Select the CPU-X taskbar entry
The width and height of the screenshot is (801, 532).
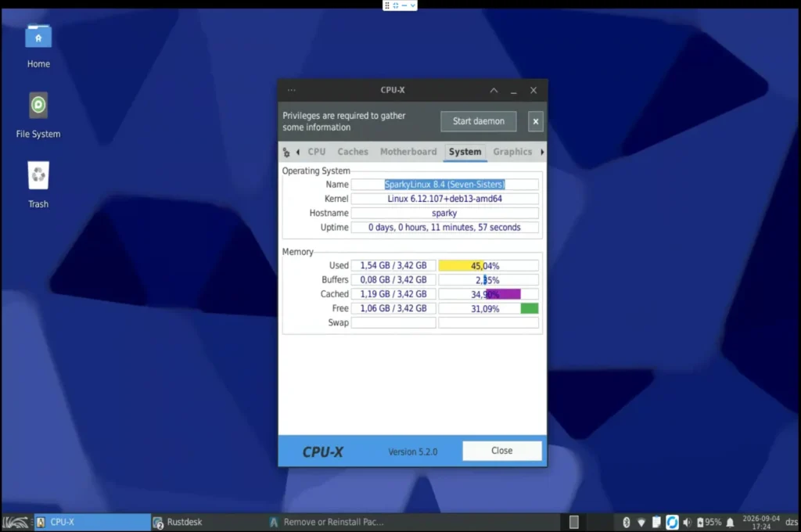92,523
